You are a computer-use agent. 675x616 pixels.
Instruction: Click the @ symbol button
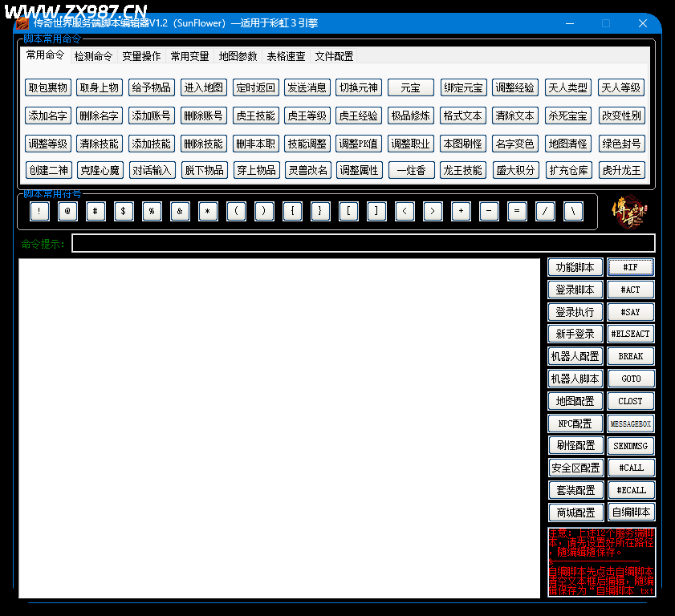[x=67, y=211]
